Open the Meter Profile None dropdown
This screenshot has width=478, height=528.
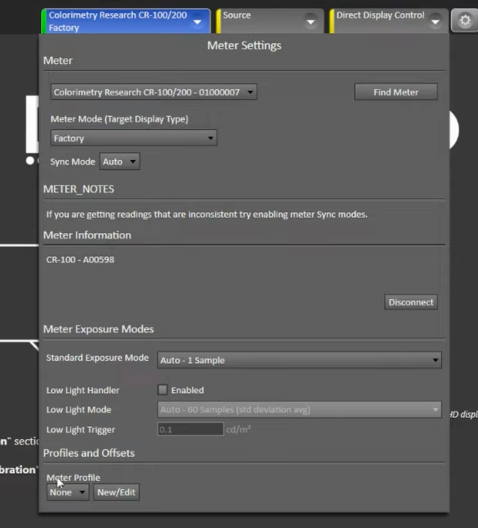pyautogui.click(x=68, y=492)
